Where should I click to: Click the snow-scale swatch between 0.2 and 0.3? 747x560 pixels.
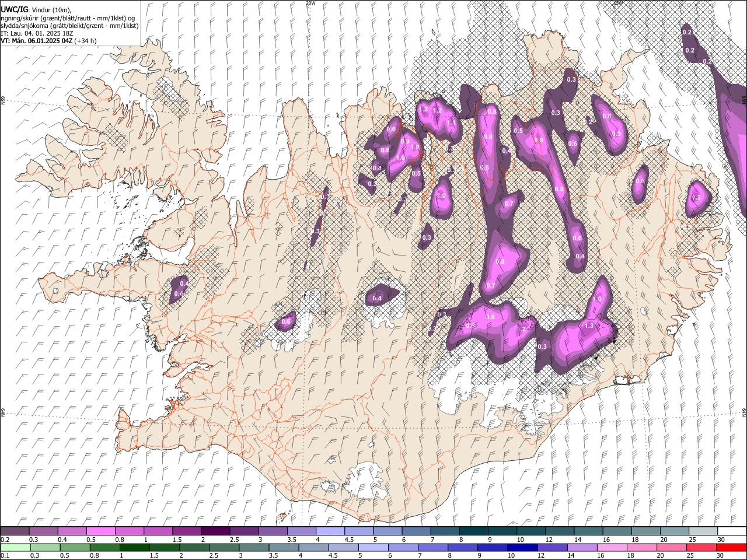15,531
